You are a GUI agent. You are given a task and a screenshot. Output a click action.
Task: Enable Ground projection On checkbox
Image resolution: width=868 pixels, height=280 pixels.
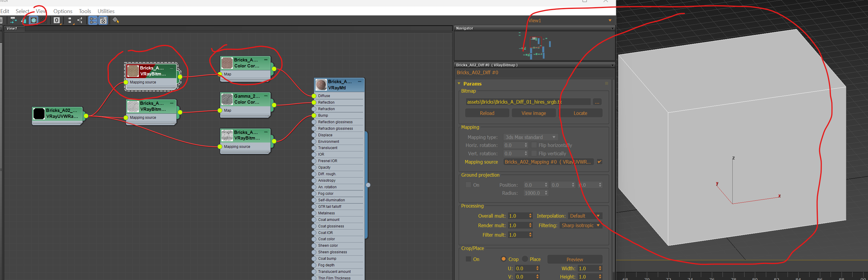(x=468, y=185)
